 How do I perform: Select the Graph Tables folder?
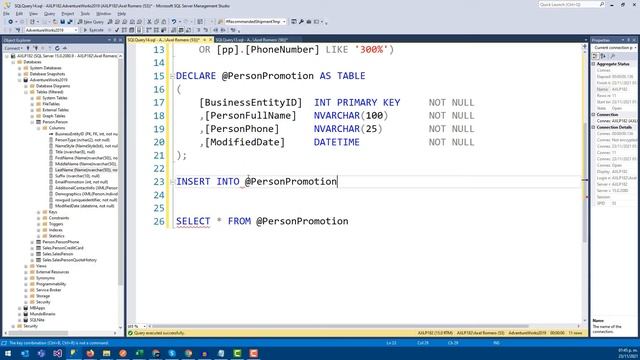[54, 116]
